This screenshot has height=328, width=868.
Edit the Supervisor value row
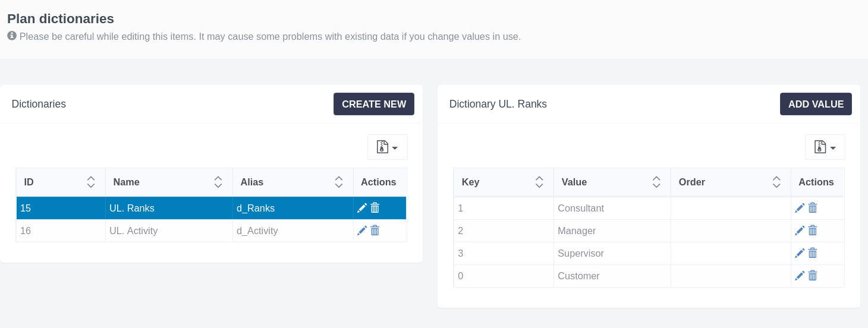point(800,253)
